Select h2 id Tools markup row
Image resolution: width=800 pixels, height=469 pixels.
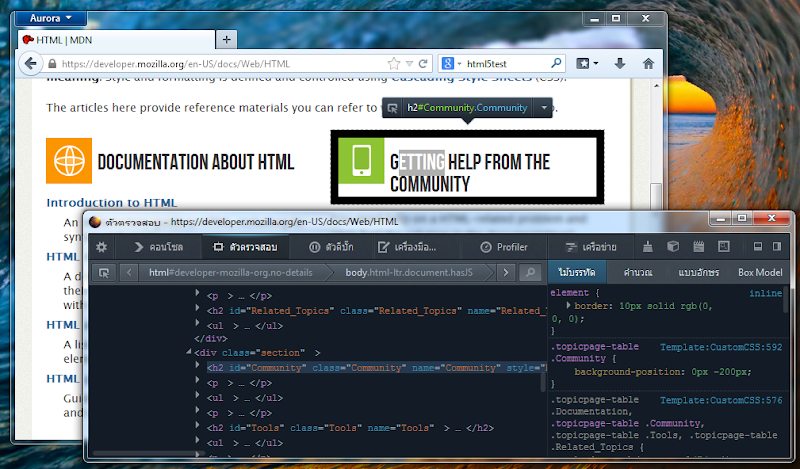click(x=350, y=428)
